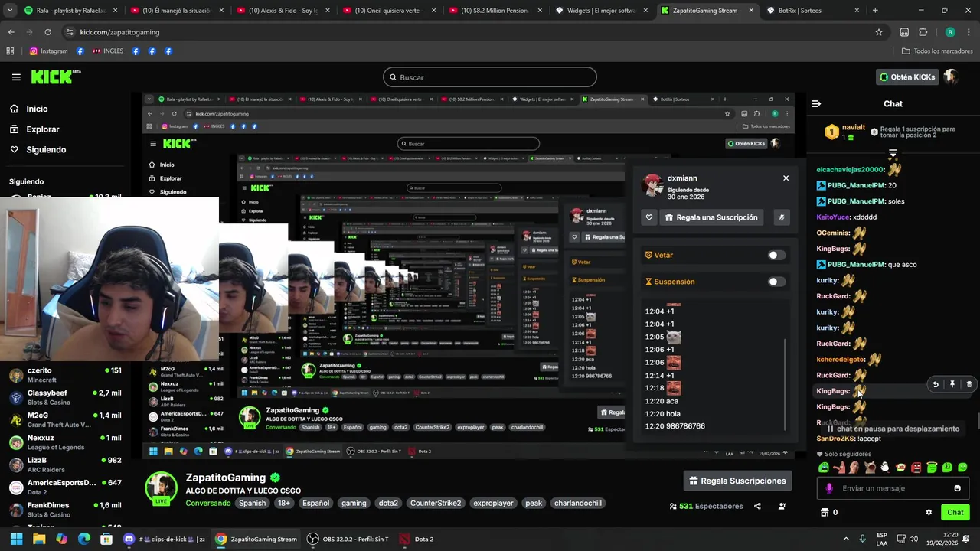
Task: Open Discord from the taskbar
Action: 129,539
